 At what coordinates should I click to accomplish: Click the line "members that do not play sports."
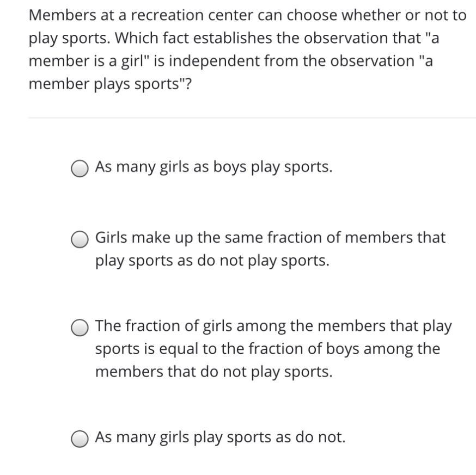point(213,372)
